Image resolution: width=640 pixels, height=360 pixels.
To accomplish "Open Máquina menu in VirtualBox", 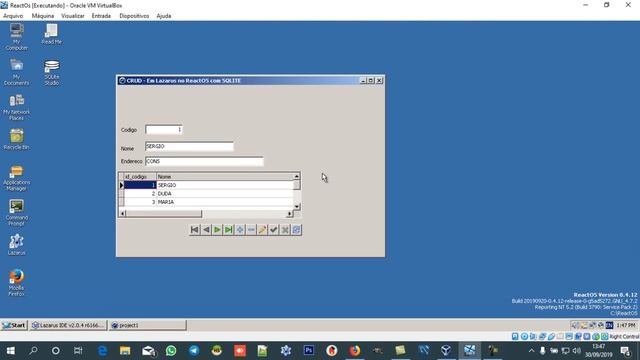I will [43, 16].
